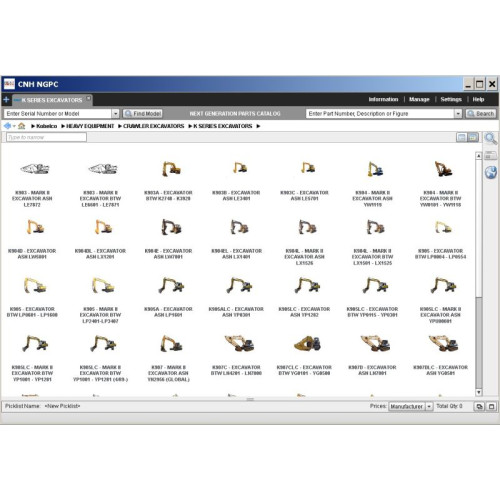Image resolution: width=500 pixels, height=500 pixels.
Task: Open the K907C excavator thumbnail
Action: pyautogui.click(x=239, y=343)
